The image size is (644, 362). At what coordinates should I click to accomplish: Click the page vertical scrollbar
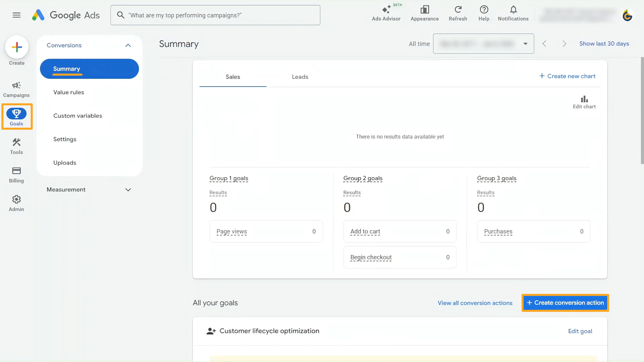click(642, 111)
